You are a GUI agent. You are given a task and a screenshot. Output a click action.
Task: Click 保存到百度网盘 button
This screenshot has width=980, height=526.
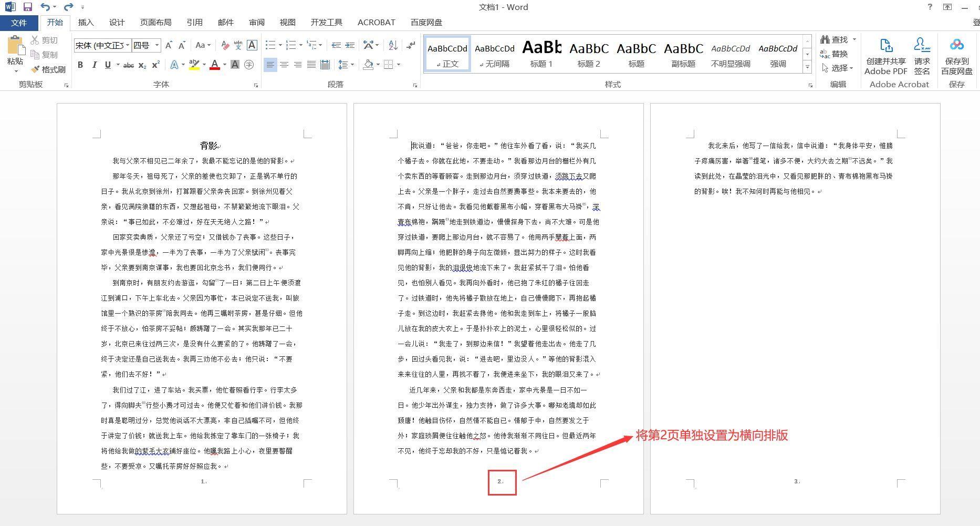pyautogui.click(x=956, y=56)
